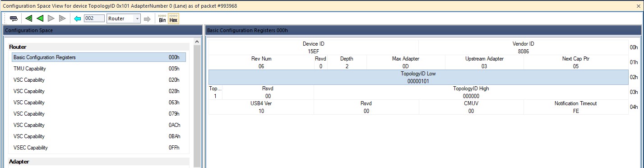
Task: Click the grey forward arrow
Action: tap(147, 19)
